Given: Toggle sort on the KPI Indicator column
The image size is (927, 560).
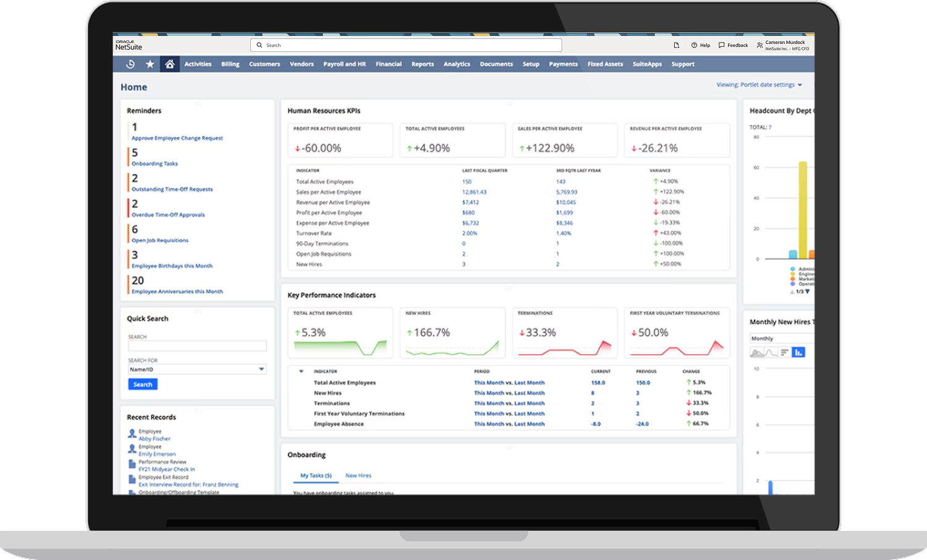Looking at the screenshot, I should (301, 371).
